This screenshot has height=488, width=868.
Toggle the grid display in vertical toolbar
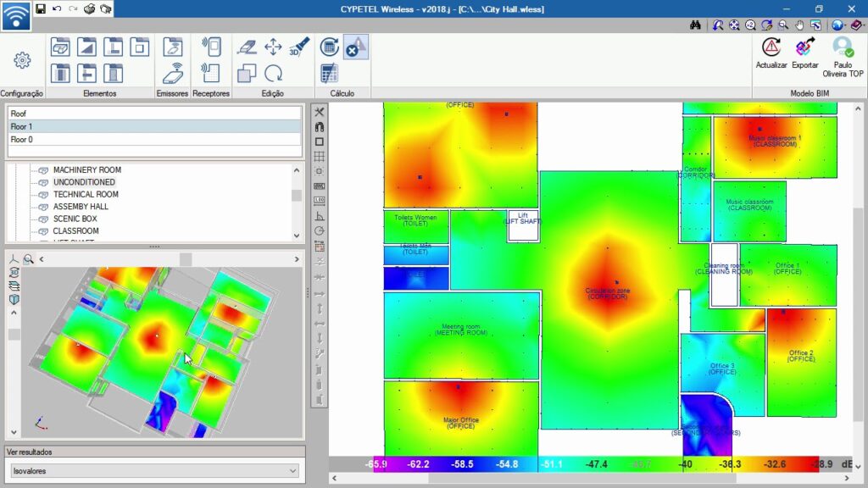pyautogui.click(x=320, y=156)
